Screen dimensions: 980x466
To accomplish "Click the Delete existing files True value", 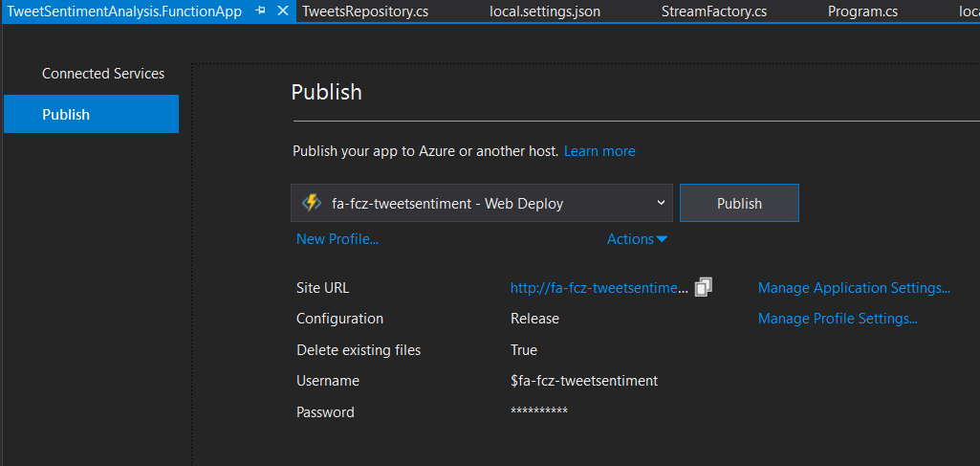I will pos(524,349).
